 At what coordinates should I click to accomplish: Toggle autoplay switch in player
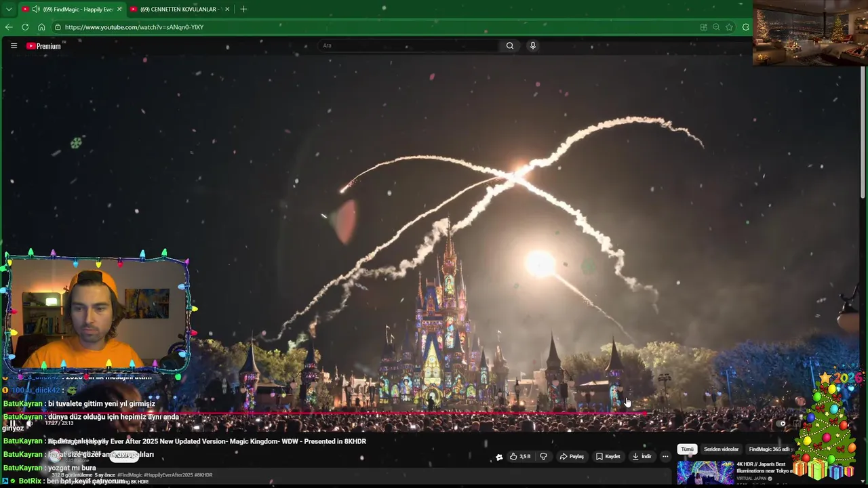pyautogui.click(x=781, y=424)
